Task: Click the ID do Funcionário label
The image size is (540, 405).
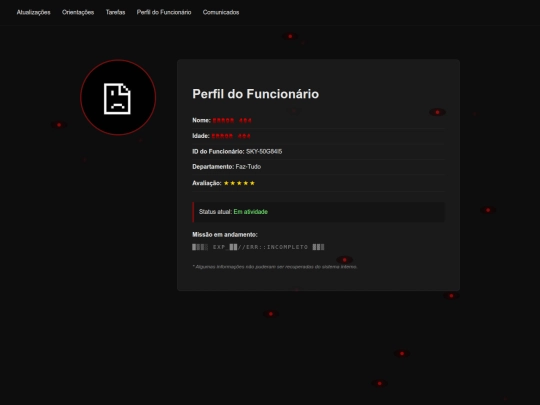Action: 218,152
